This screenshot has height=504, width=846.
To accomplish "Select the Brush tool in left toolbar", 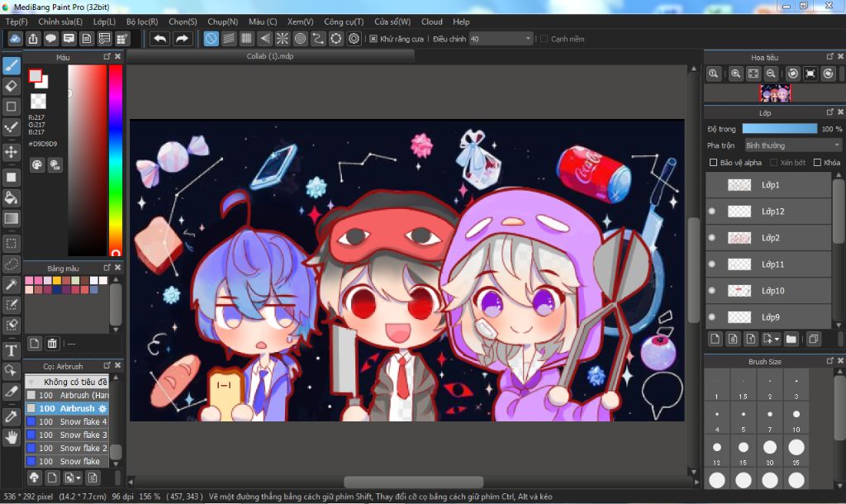I will point(12,66).
